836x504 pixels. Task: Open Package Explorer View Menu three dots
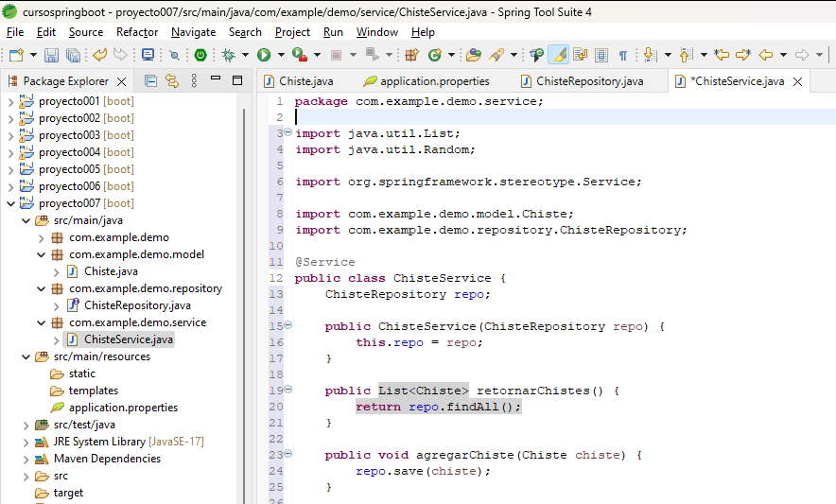(194, 81)
